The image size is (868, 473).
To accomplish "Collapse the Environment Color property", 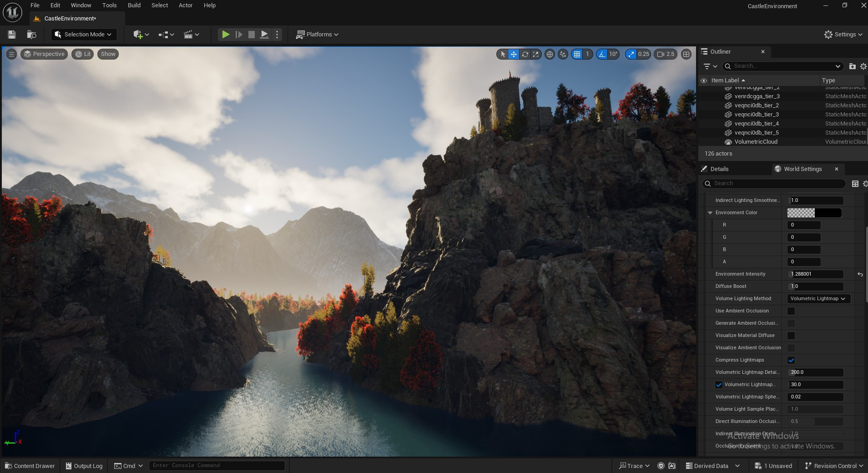I will [710, 213].
